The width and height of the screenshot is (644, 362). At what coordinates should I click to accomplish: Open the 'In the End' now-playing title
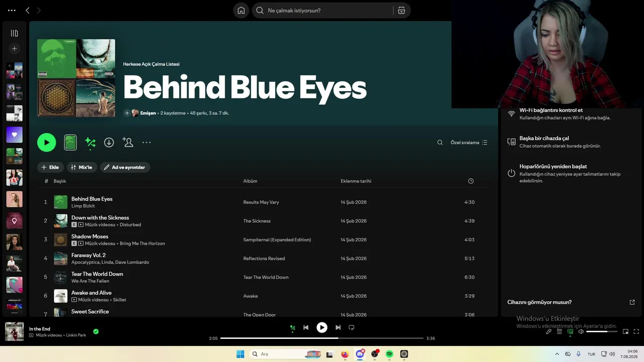point(39,329)
